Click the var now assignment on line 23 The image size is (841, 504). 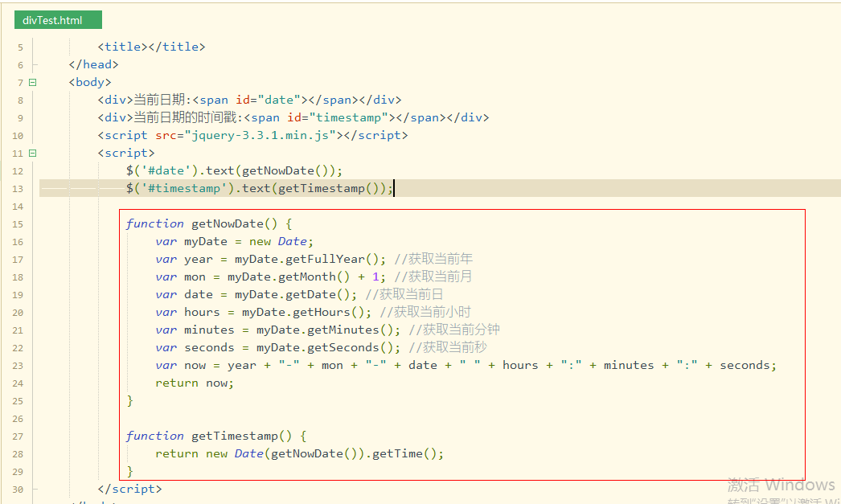466,365
